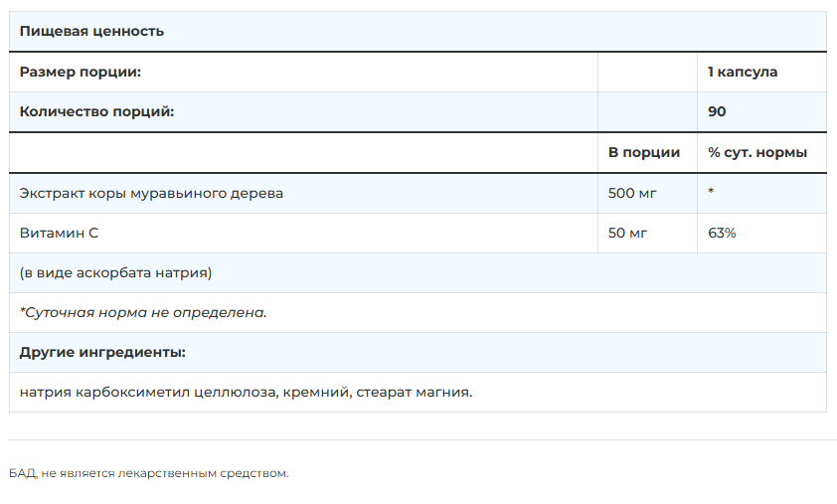Viewport: 837px width, 504px height.
Task: Click the 'В порции' column header
Action: click(644, 152)
